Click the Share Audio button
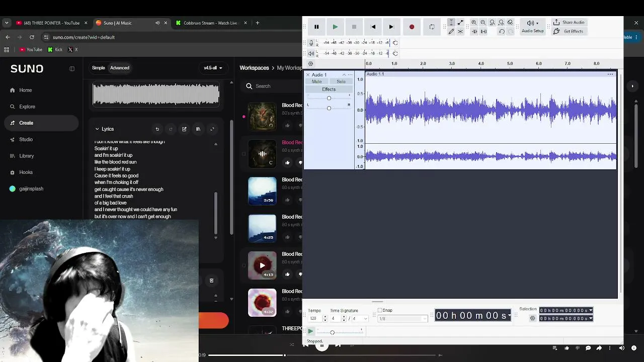The image size is (644, 362). click(569, 23)
